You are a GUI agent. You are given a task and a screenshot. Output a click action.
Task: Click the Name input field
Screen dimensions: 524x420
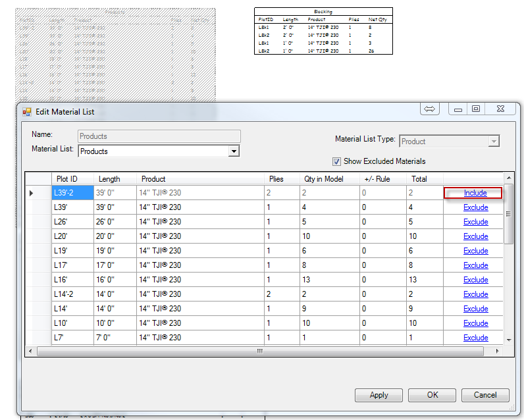[159, 136]
